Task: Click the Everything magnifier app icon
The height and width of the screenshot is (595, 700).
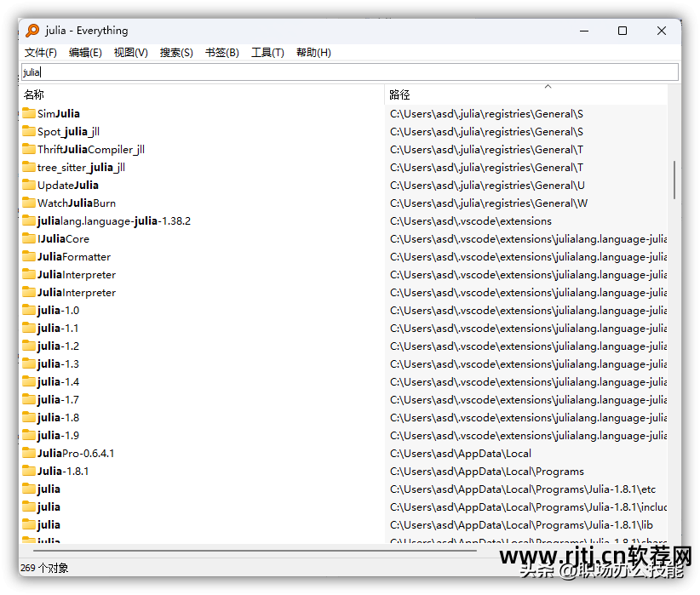Action: point(32,31)
